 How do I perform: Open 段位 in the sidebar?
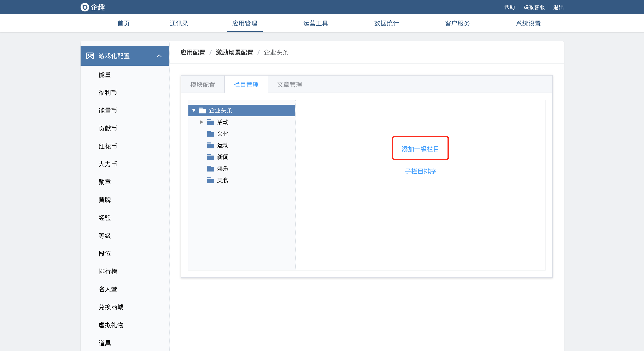(x=104, y=254)
